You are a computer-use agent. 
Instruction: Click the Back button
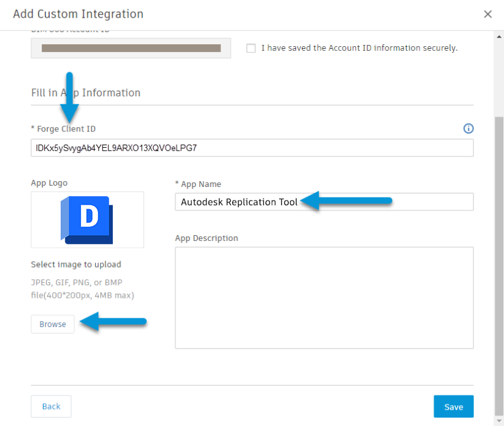51,406
